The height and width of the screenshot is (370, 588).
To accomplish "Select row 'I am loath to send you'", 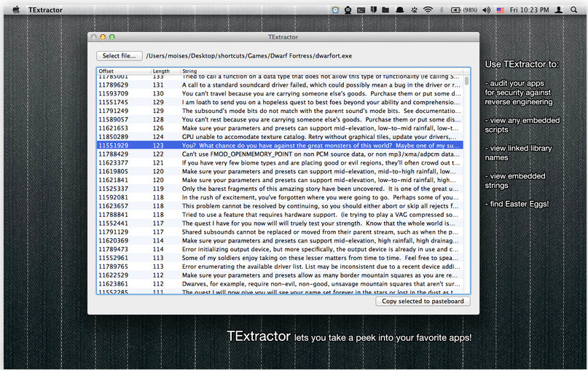I will 280,103.
